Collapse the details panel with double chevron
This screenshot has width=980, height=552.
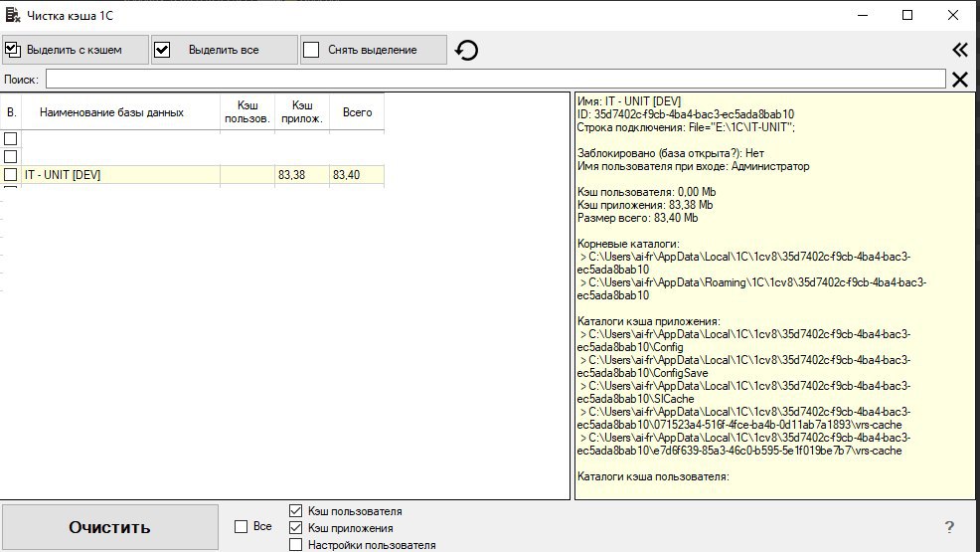(x=960, y=50)
